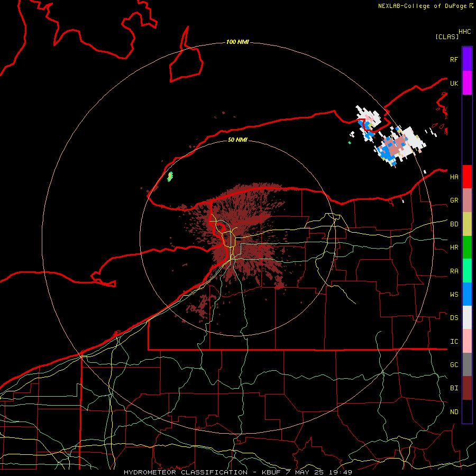Screen dimensions: 476x476
Task: Pick the light green RA legend swatch
Action: tap(467, 271)
